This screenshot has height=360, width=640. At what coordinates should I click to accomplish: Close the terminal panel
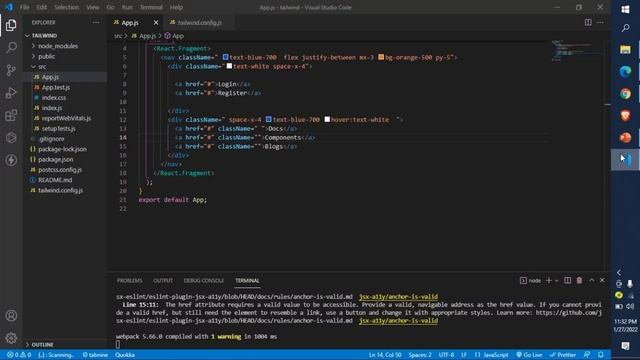click(x=602, y=280)
